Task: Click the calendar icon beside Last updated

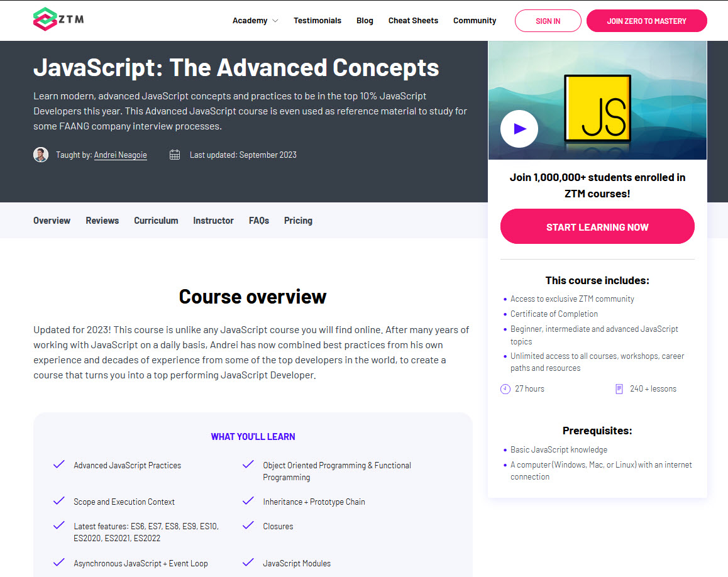Action: tap(175, 155)
